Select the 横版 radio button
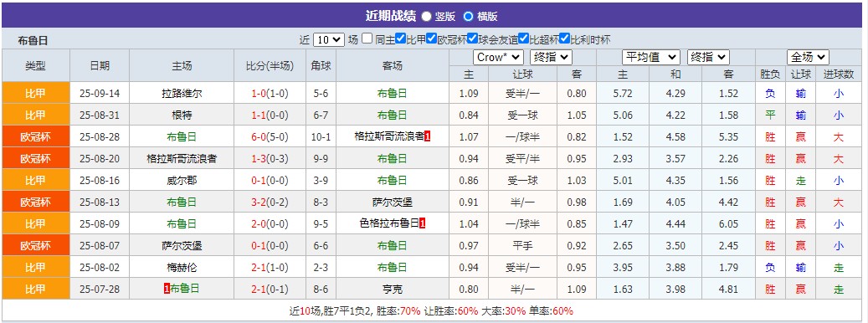This screenshot has width=868, height=323. [x=469, y=16]
